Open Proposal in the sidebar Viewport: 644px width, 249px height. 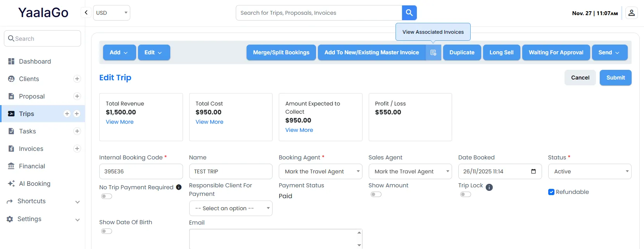(x=32, y=96)
